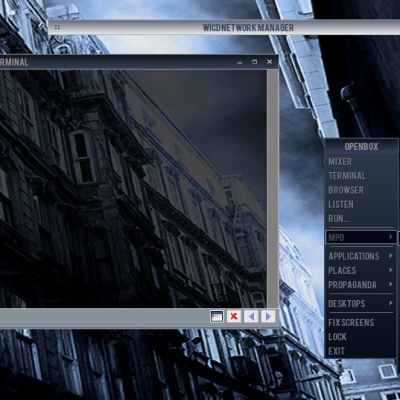
Task: Open the Desktops submenu
Action: [x=361, y=304]
